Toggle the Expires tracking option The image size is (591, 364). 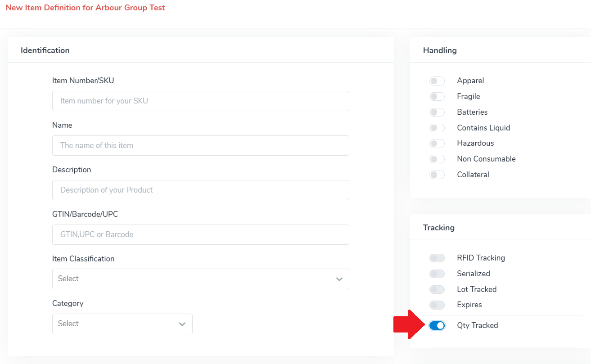(437, 305)
